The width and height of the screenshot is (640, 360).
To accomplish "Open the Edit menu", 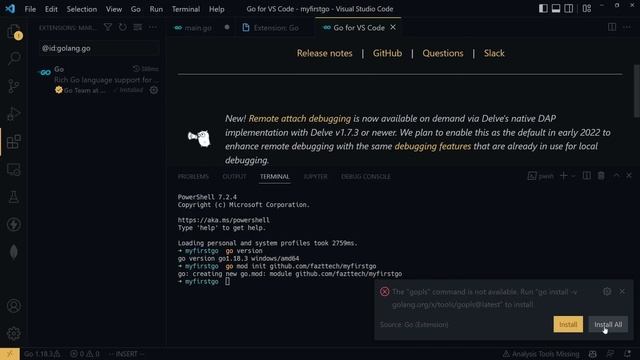I will click(51, 9).
